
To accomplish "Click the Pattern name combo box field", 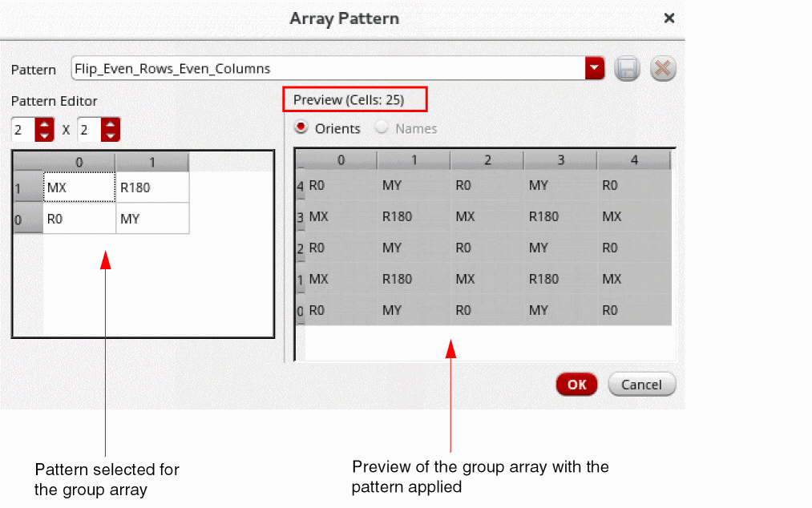I will tap(329, 69).
